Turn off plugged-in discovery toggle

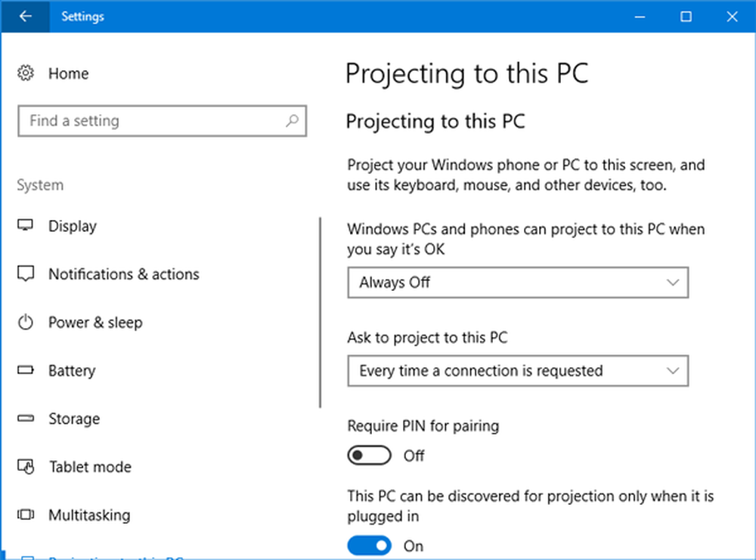pos(369,545)
